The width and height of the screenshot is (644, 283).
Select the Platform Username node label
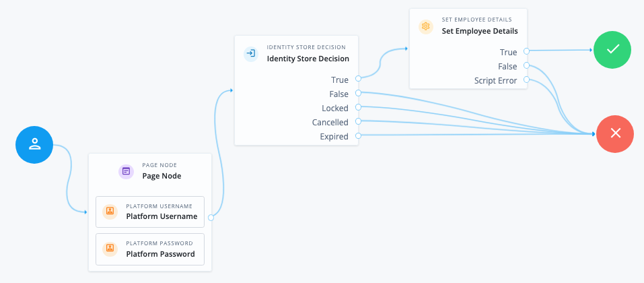pos(162,217)
